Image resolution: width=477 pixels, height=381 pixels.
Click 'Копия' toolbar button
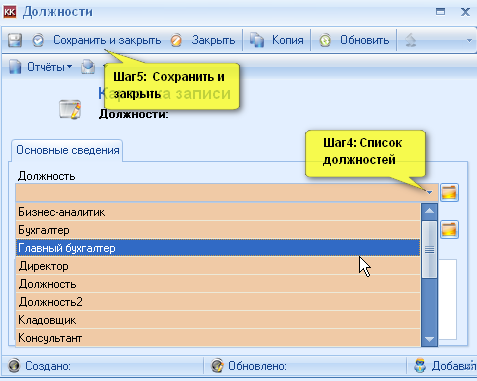click(x=288, y=40)
